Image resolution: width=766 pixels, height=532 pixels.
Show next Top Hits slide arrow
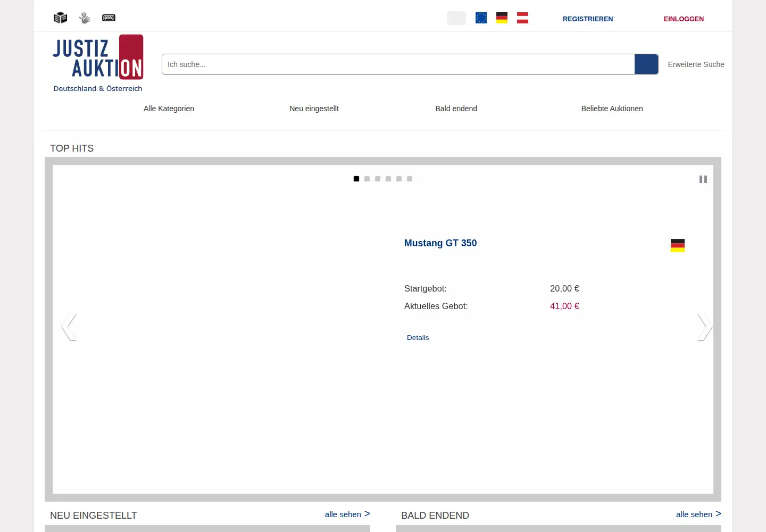[x=705, y=327]
